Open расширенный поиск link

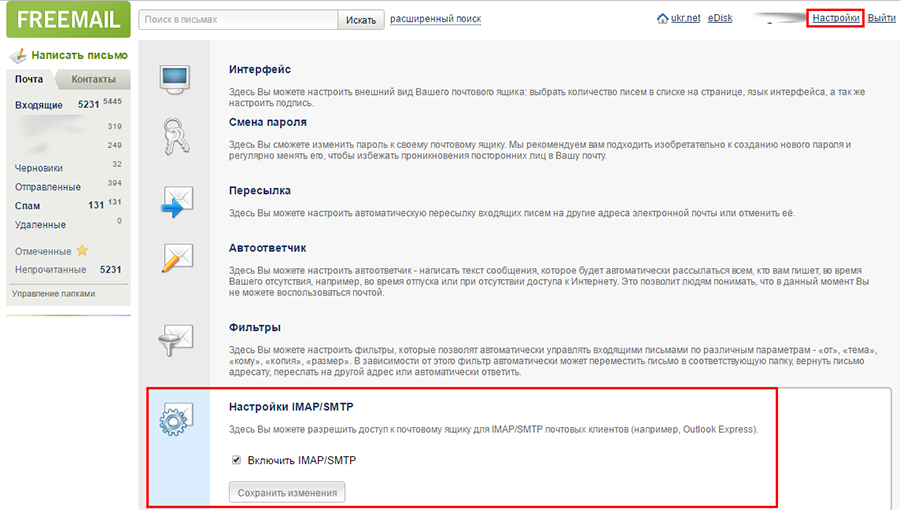click(x=435, y=19)
